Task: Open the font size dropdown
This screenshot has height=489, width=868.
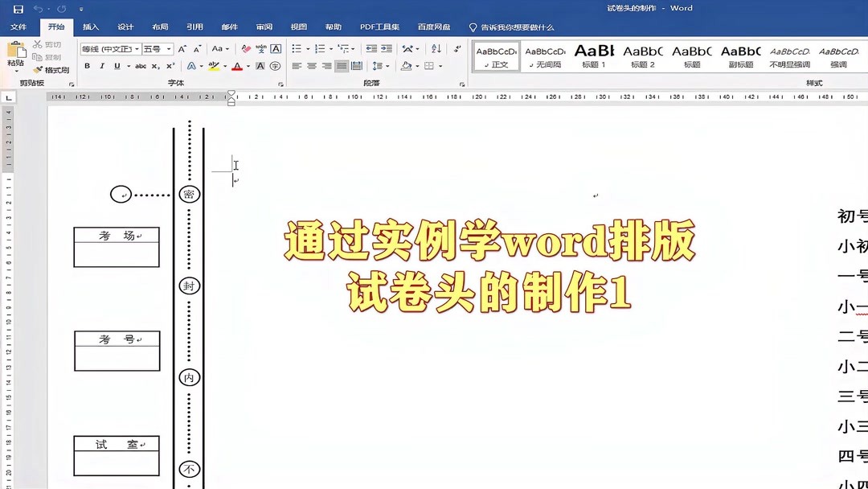Action: click(169, 48)
